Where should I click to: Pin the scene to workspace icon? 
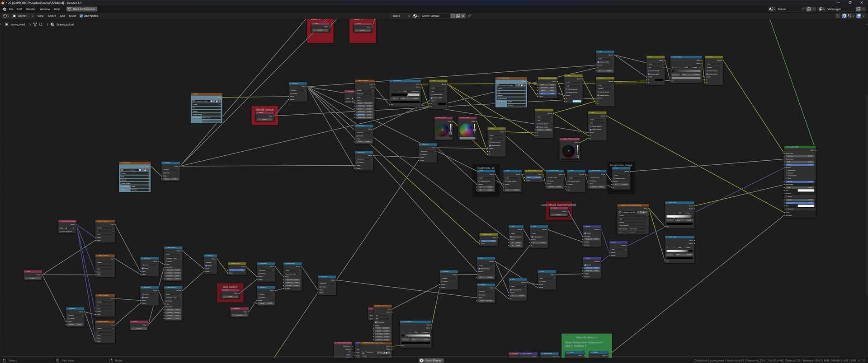click(x=803, y=9)
